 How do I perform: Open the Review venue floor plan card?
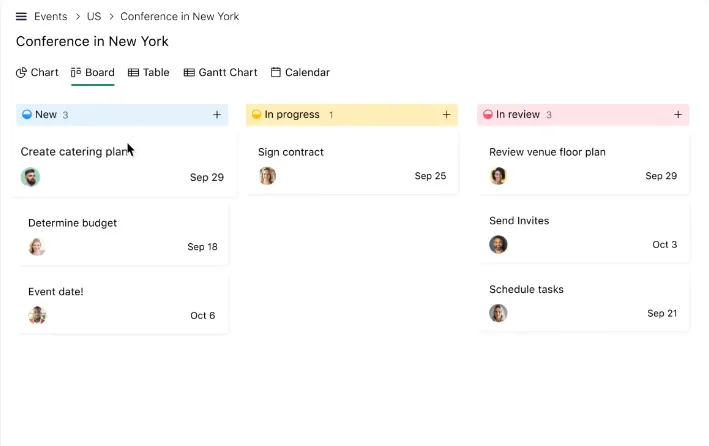coord(583,164)
